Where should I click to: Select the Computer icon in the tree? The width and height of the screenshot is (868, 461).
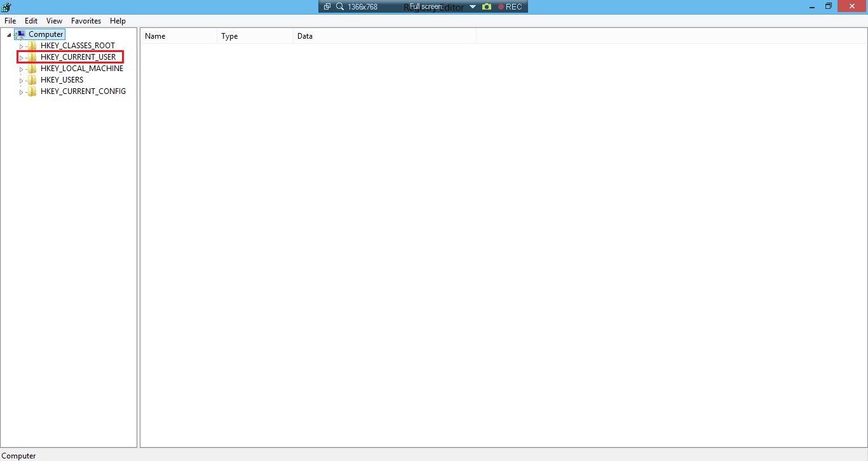(20, 34)
